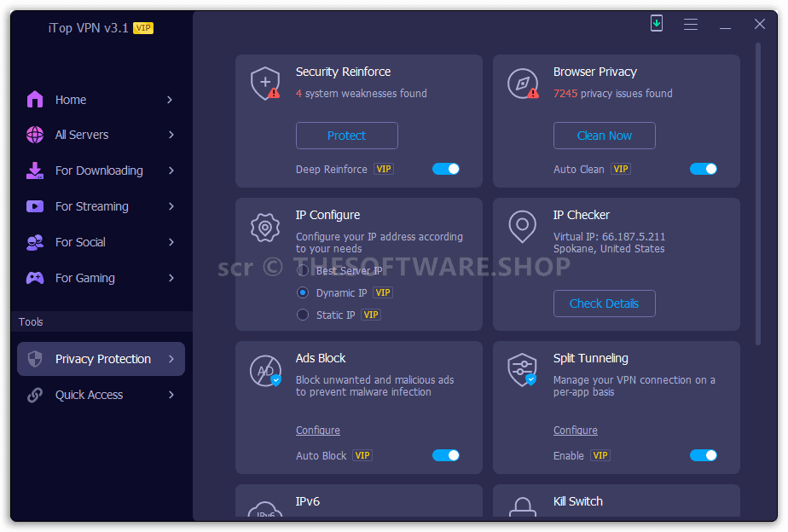
Task: Expand the Quick Access chevron arrow
Action: click(x=171, y=395)
